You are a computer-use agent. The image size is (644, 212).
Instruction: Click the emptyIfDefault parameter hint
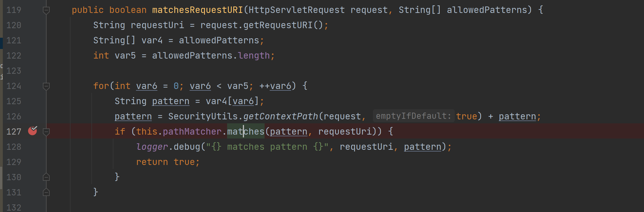(413, 116)
